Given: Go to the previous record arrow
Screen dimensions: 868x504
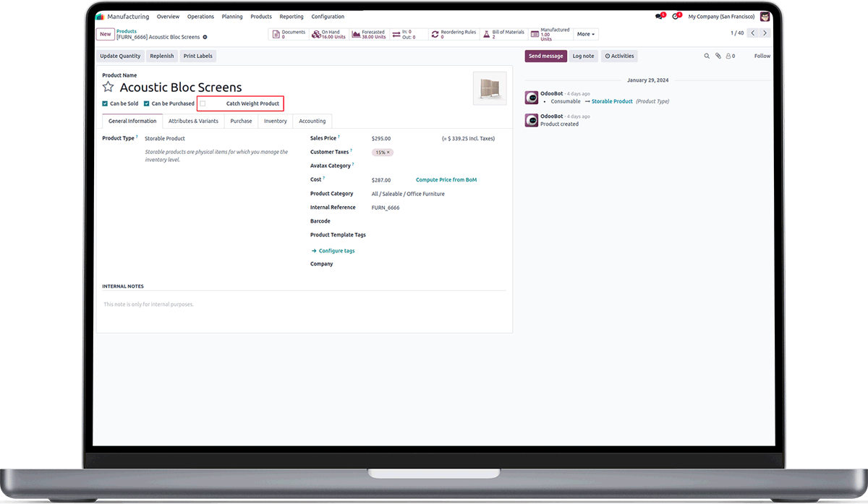Looking at the screenshot, I should 753,33.
